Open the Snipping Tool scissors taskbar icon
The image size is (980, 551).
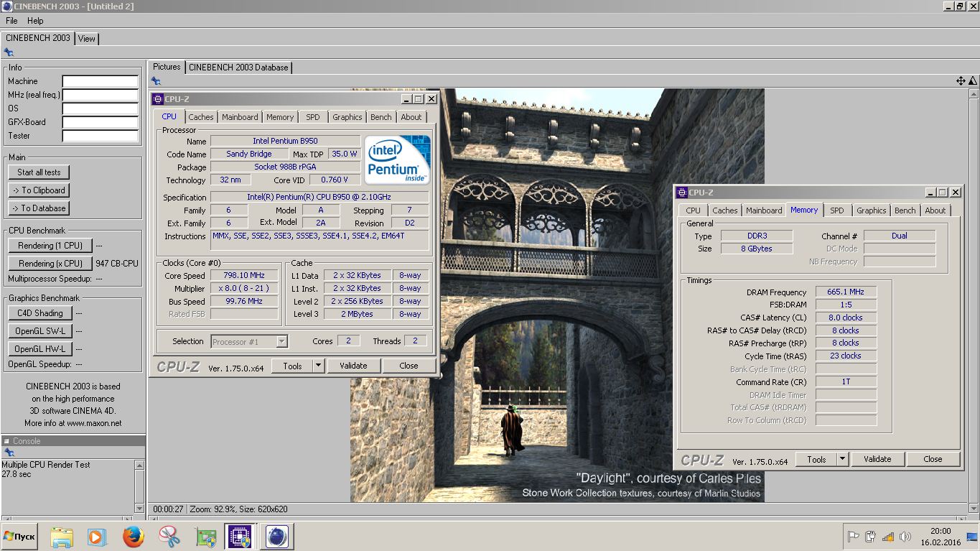[x=169, y=537]
